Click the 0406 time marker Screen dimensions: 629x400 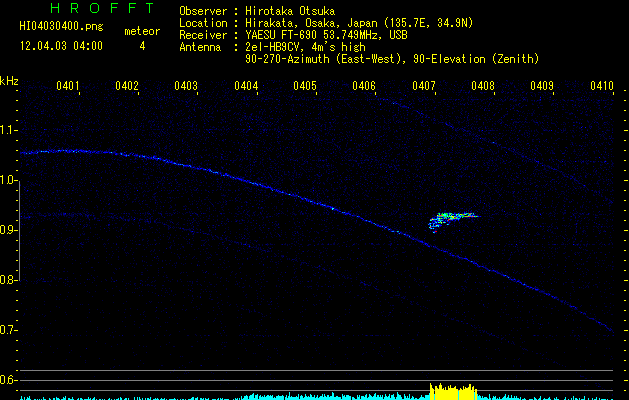click(364, 86)
